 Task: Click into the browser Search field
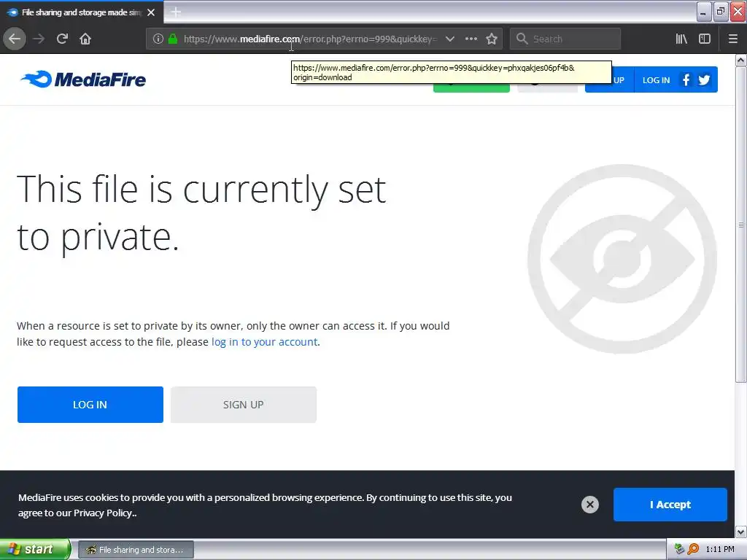(x=565, y=39)
